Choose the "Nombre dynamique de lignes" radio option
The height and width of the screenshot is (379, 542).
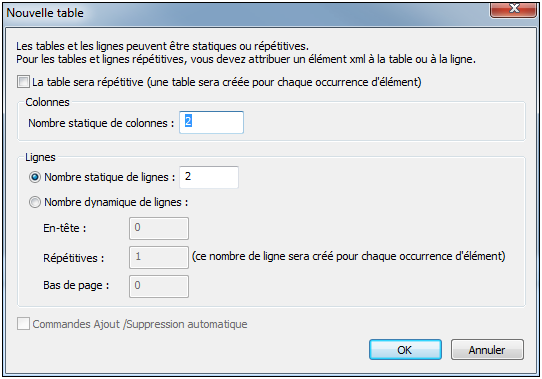(x=35, y=202)
